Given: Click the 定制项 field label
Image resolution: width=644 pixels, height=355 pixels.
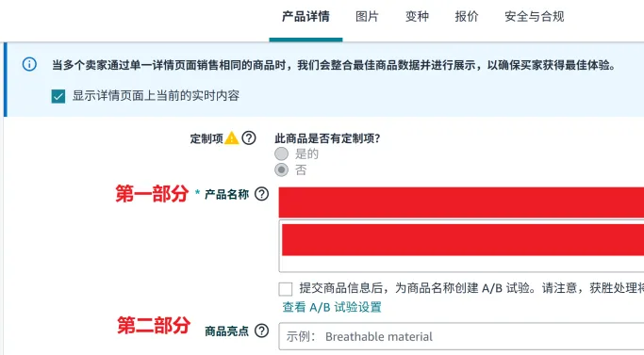Looking at the screenshot, I should 206,138.
